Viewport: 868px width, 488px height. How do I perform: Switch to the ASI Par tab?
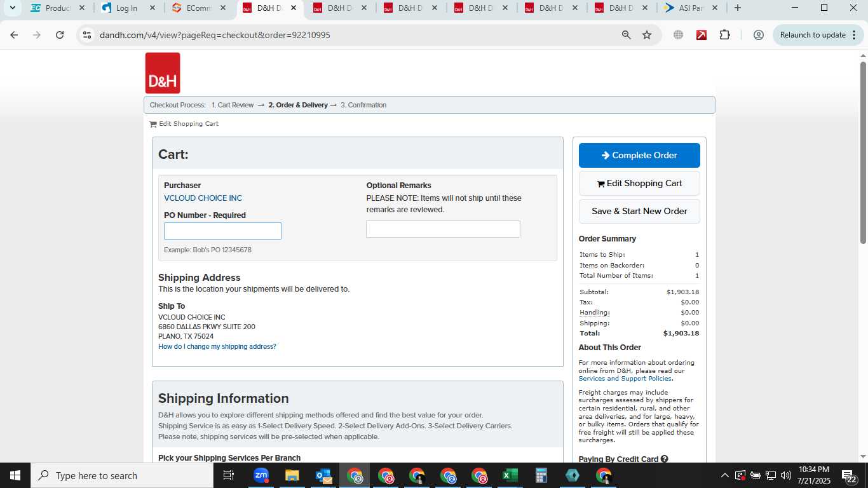(x=691, y=8)
